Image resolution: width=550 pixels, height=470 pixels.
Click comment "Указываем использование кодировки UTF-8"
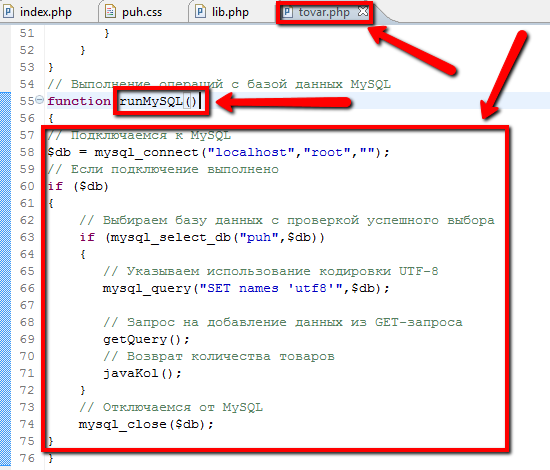pos(271,271)
